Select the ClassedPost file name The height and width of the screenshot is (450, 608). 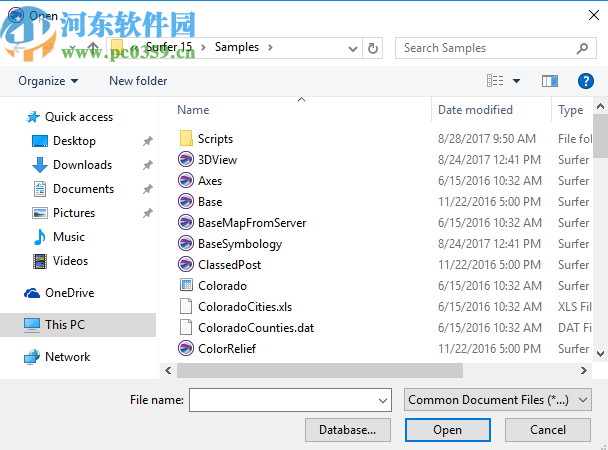[230, 265]
